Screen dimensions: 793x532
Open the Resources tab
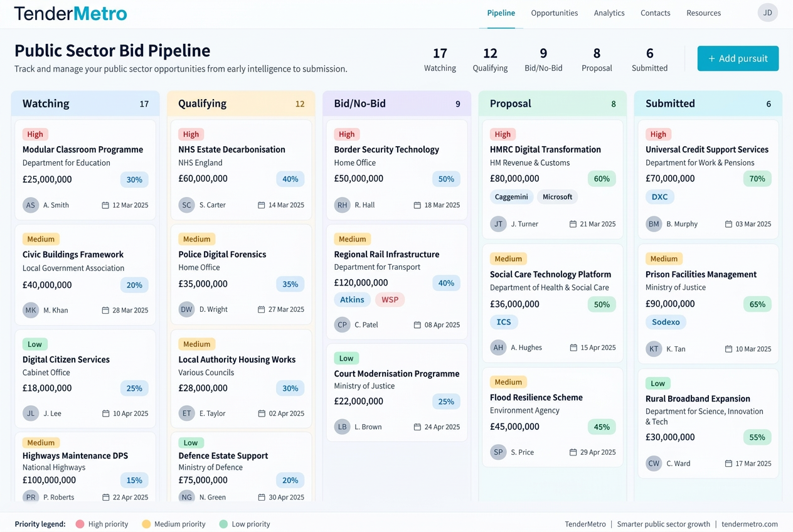(703, 13)
